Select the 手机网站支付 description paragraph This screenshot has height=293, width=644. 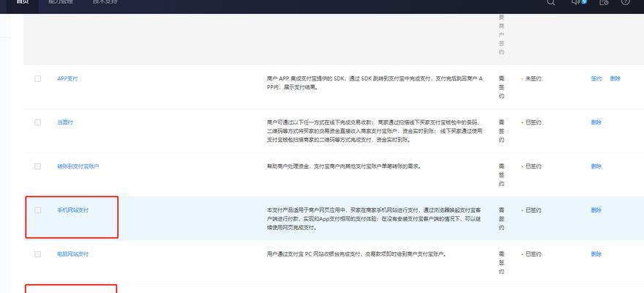(x=374, y=219)
